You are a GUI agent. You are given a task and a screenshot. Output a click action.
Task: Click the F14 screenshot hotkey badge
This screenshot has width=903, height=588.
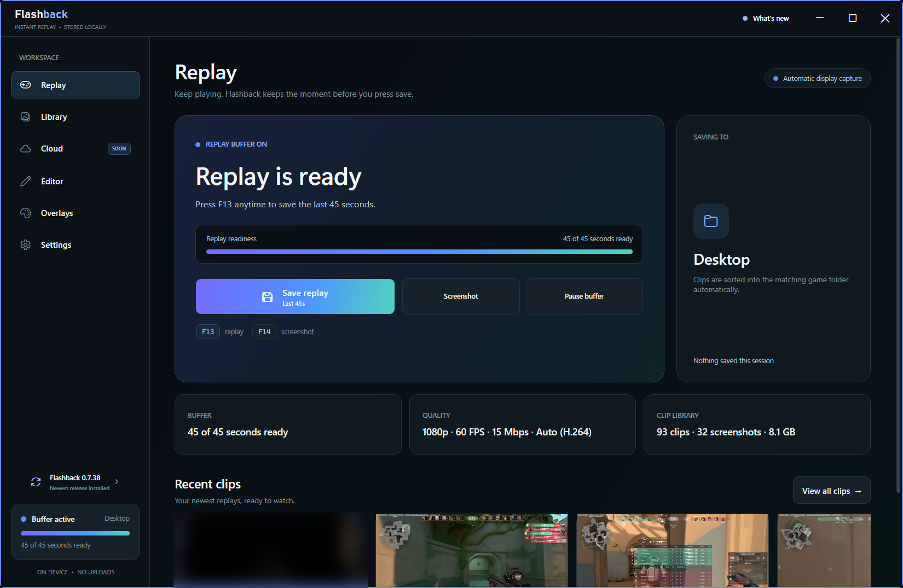[x=264, y=332]
